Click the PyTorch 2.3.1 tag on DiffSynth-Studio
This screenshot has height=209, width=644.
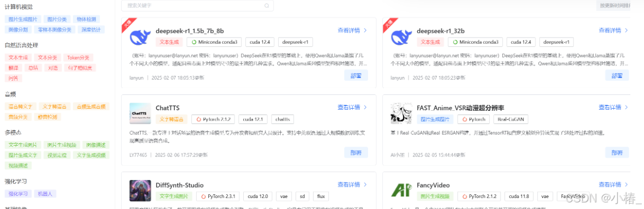[218, 196]
